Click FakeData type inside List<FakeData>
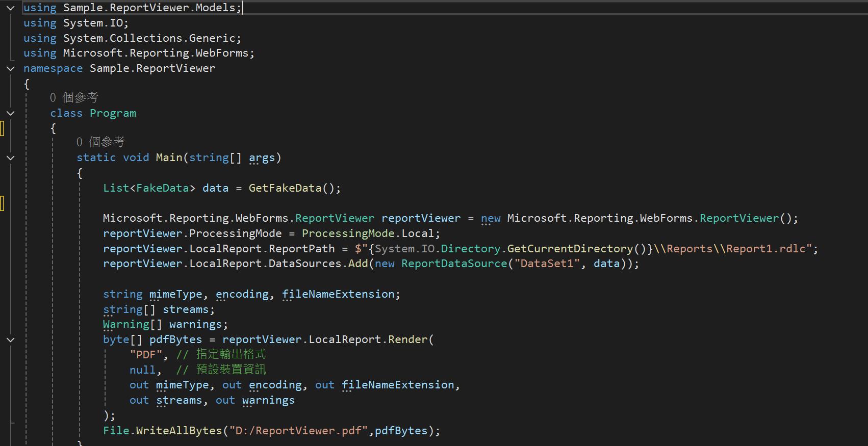868x446 pixels. coord(162,188)
